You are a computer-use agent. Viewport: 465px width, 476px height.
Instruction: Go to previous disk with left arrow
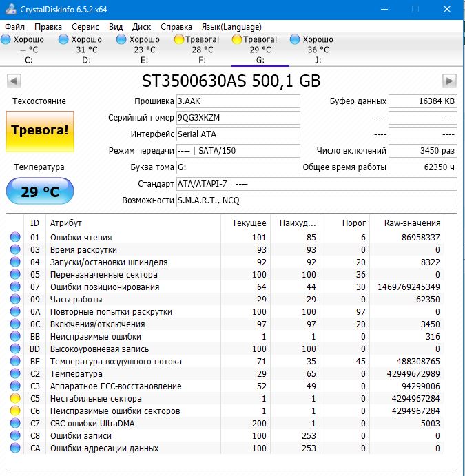tap(13, 81)
